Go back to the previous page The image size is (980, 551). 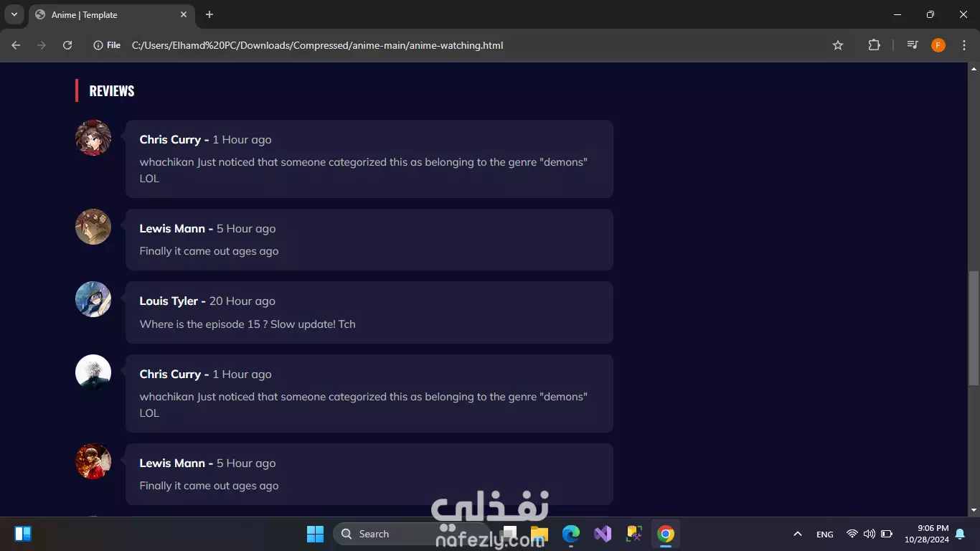click(16, 45)
